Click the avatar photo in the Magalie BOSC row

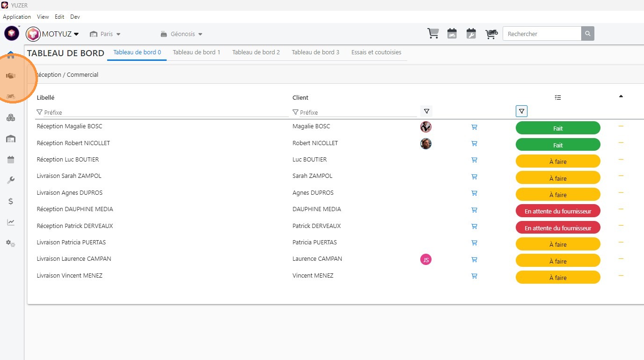pos(426,127)
